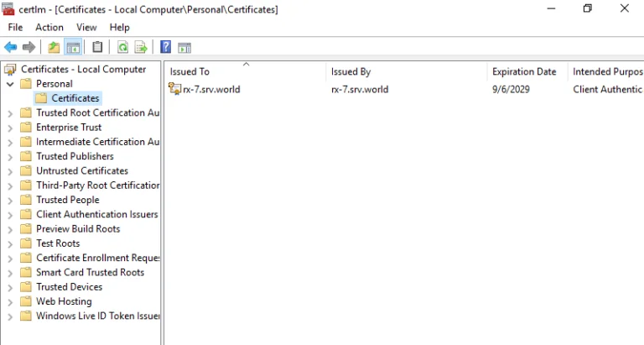This screenshot has width=644, height=345.
Task: Expand the Enterprise Trust node
Action: [10, 128]
